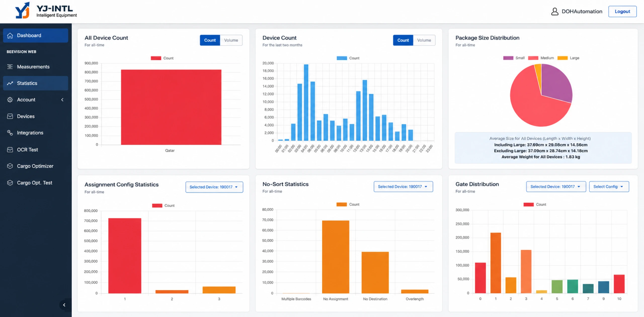This screenshot has width=644, height=317.
Task: Open the Integrations page
Action: pos(35,133)
